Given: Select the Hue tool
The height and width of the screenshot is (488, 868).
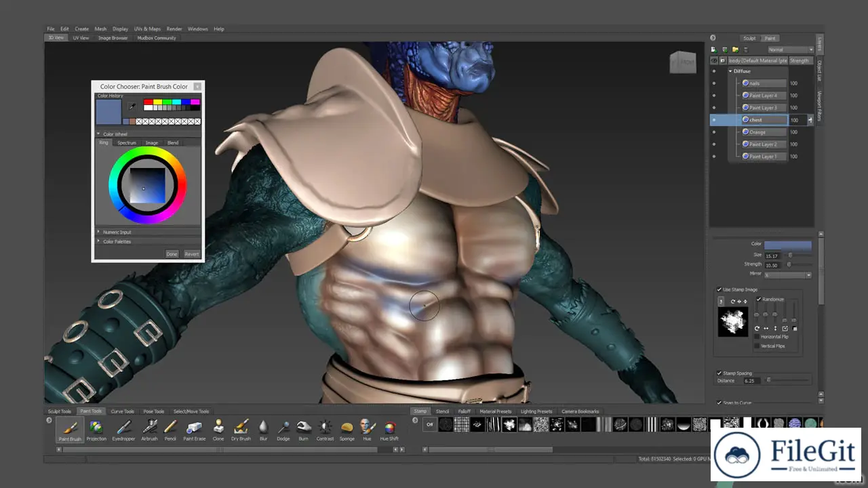Looking at the screenshot, I should [x=367, y=430].
